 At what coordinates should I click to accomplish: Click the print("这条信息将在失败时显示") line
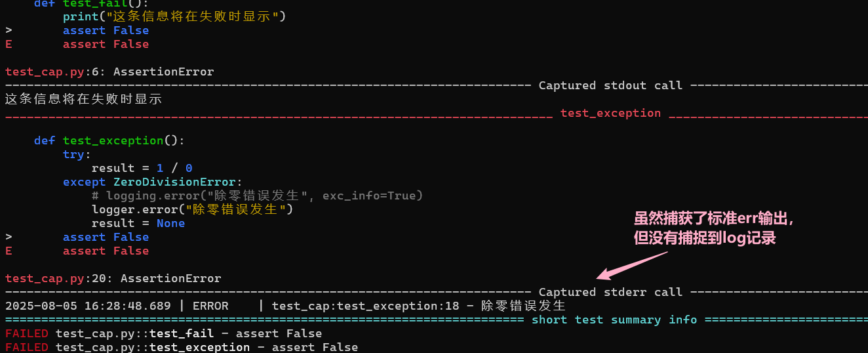point(174,16)
